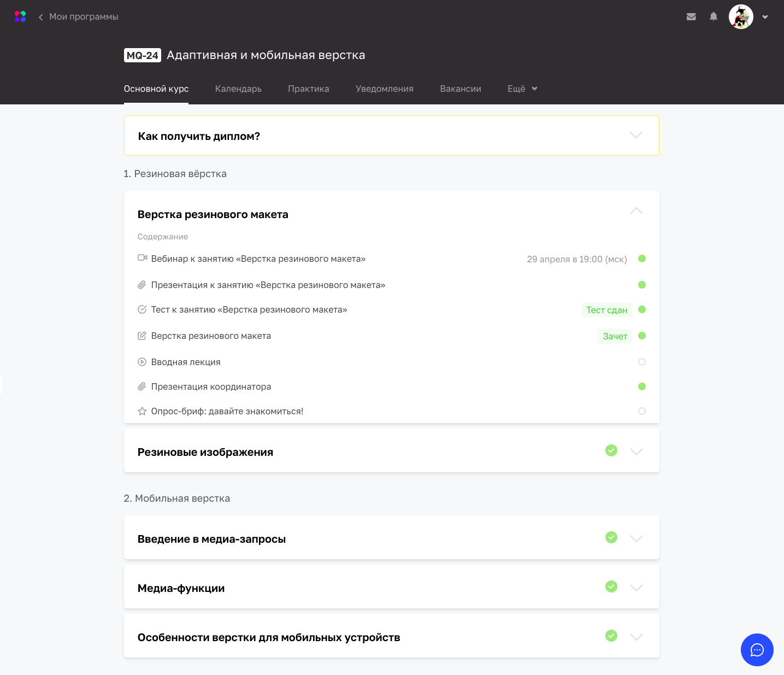Viewport: 784px width, 675px height.
Task: Click the notifications bell icon
Action: pyautogui.click(x=714, y=17)
